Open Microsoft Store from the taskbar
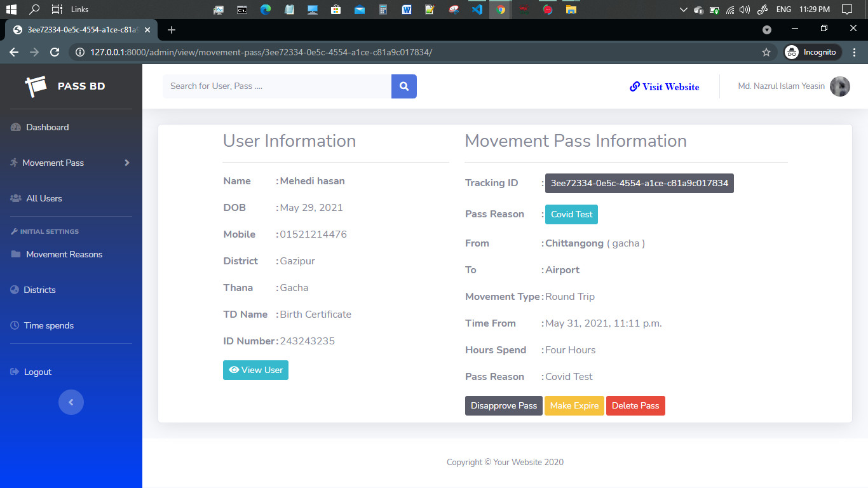The height and width of the screenshot is (488, 868). 336,10
